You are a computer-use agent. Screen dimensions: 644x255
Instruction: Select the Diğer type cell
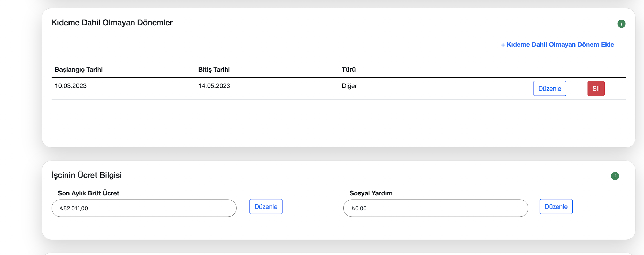pos(349,86)
